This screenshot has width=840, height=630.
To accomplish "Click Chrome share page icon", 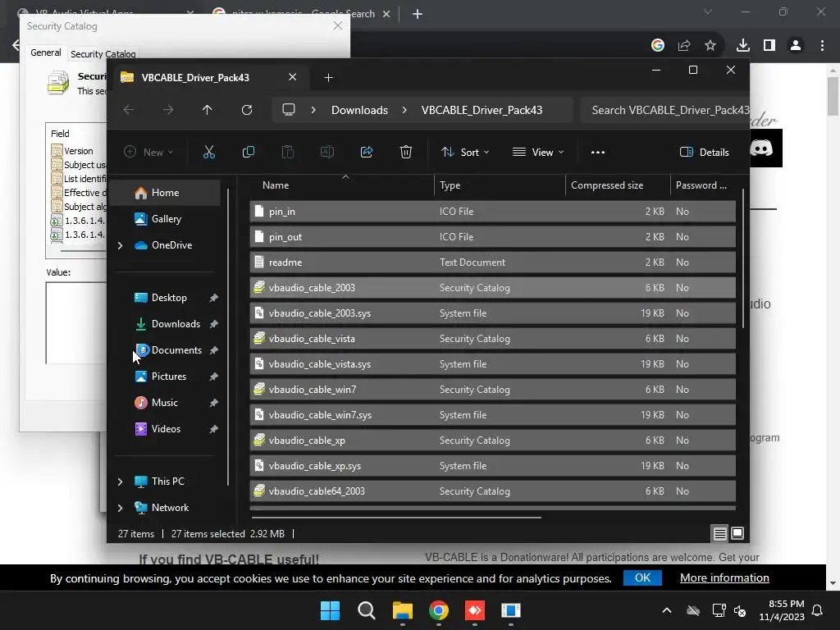I will 684,46.
